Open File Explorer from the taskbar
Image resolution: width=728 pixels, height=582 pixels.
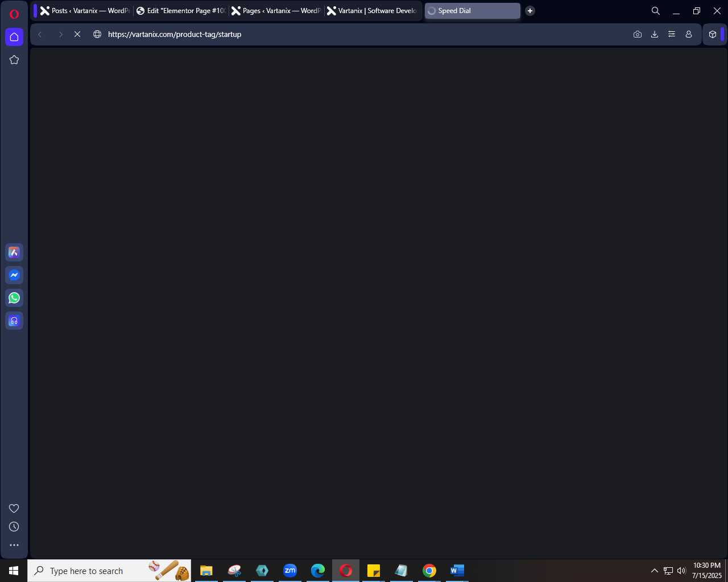pyautogui.click(x=206, y=571)
